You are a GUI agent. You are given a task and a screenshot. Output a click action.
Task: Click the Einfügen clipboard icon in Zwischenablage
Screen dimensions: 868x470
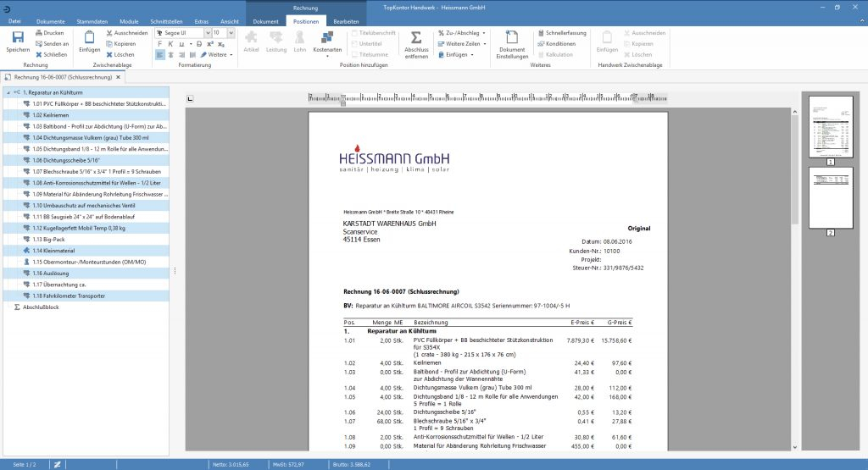[x=89, y=39]
